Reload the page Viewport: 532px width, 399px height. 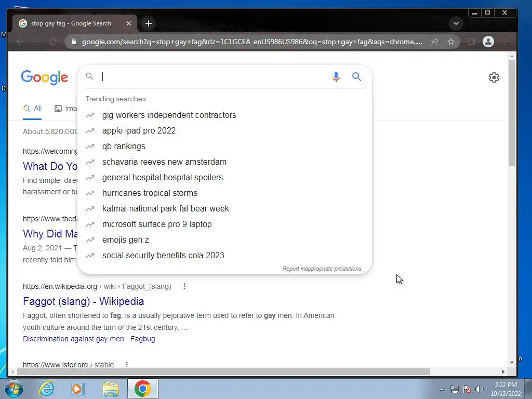pyautogui.click(x=53, y=42)
